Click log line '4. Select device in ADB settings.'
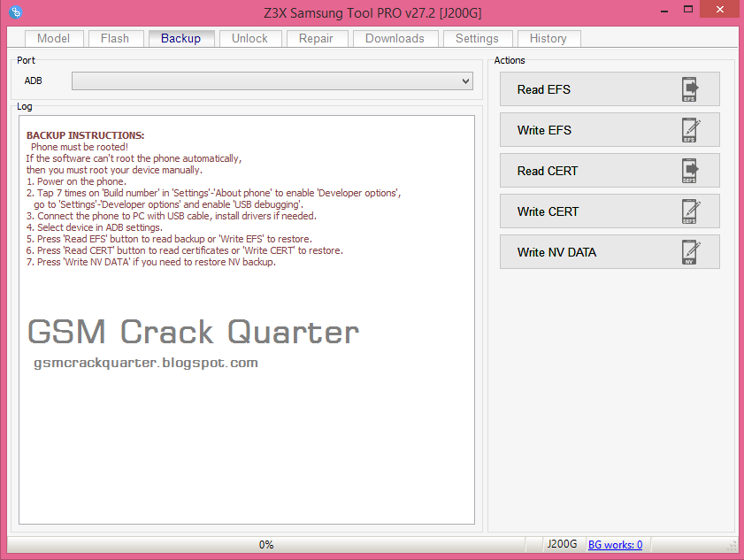Image resolution: width=744 pixels, height=560 pixels. click(x=95, y=227)
